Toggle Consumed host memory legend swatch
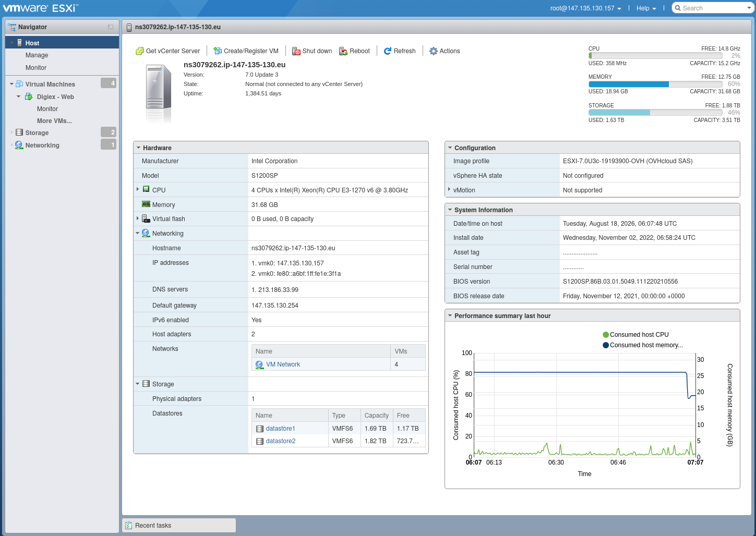Viewport: 756px width, 536px height. (x=606, y=345)
